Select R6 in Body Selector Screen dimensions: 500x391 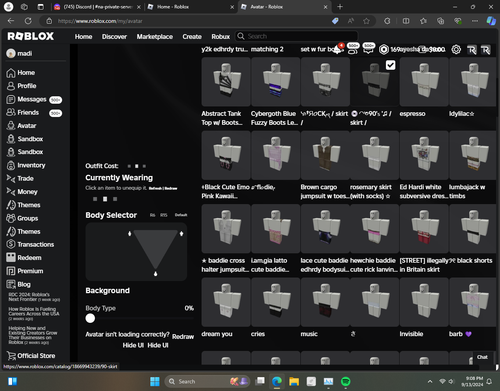click(x=152, y=215)
